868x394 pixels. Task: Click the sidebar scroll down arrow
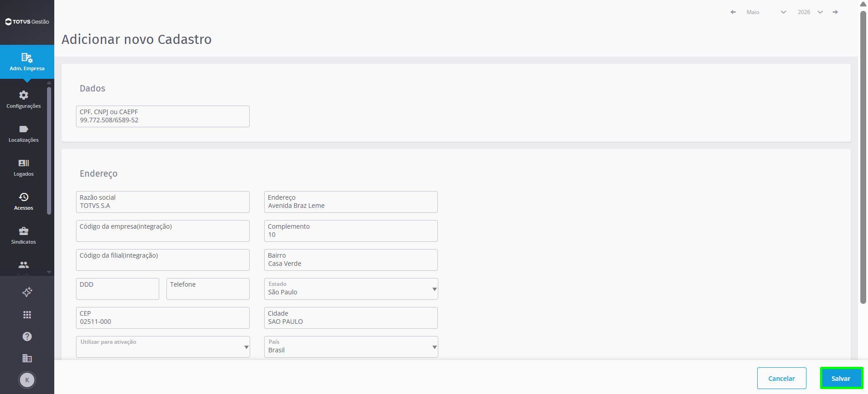pyautogui.click(x=49, y=273)
